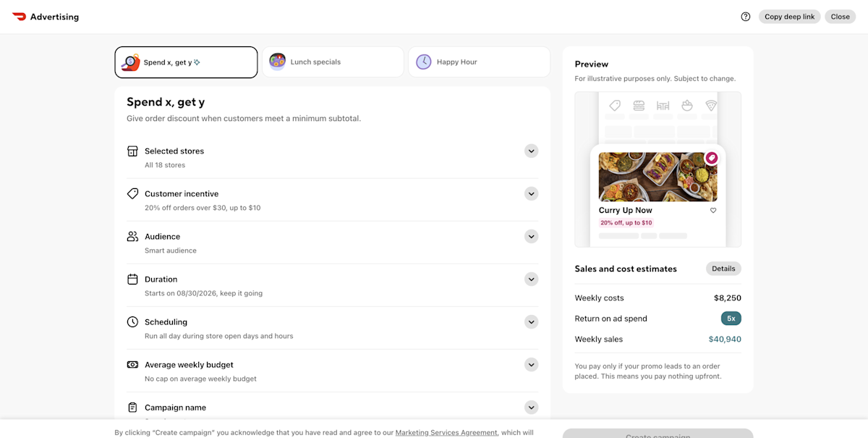Expand the Duration section chevron
The image size is (868, 438).
pyautogui.click(x=532, y=279)
